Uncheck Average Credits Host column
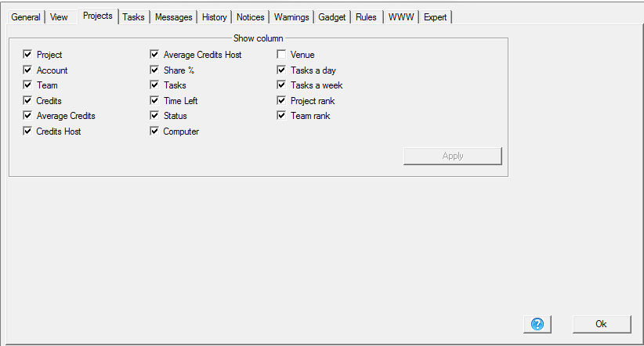Image resolution: width=644 pixels, height=346 pixels. [154, 54]
